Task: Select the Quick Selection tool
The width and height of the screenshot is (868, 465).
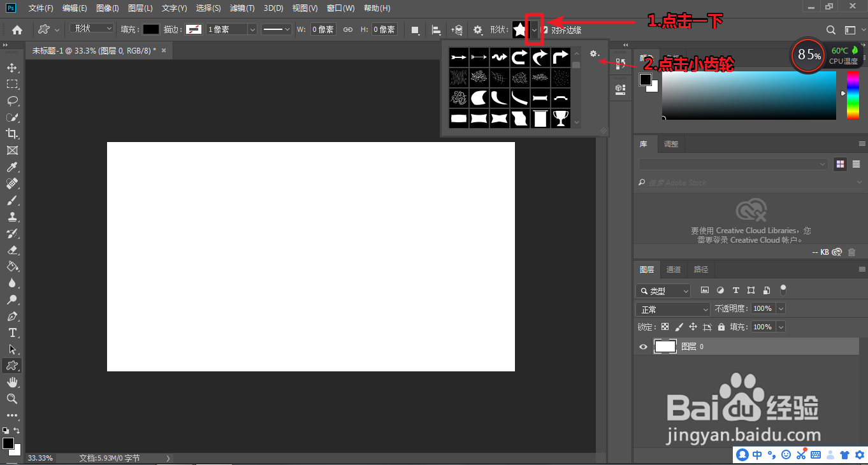Action: (11, 117)
